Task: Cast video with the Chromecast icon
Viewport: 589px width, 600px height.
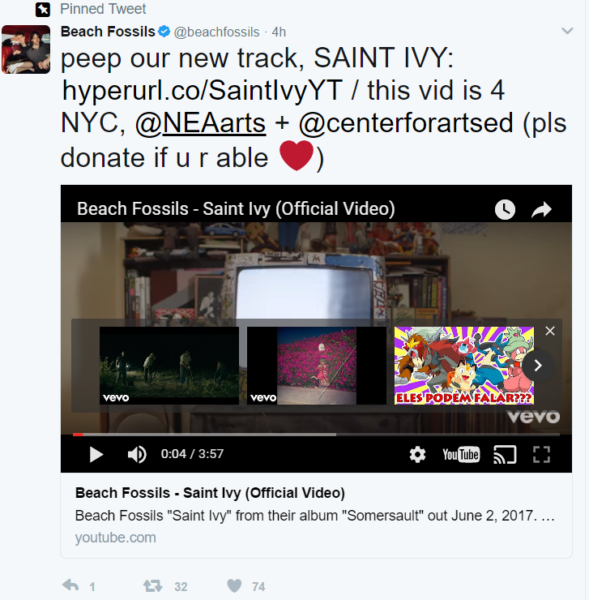Action: pyautogui.click(x=505, y=455)
